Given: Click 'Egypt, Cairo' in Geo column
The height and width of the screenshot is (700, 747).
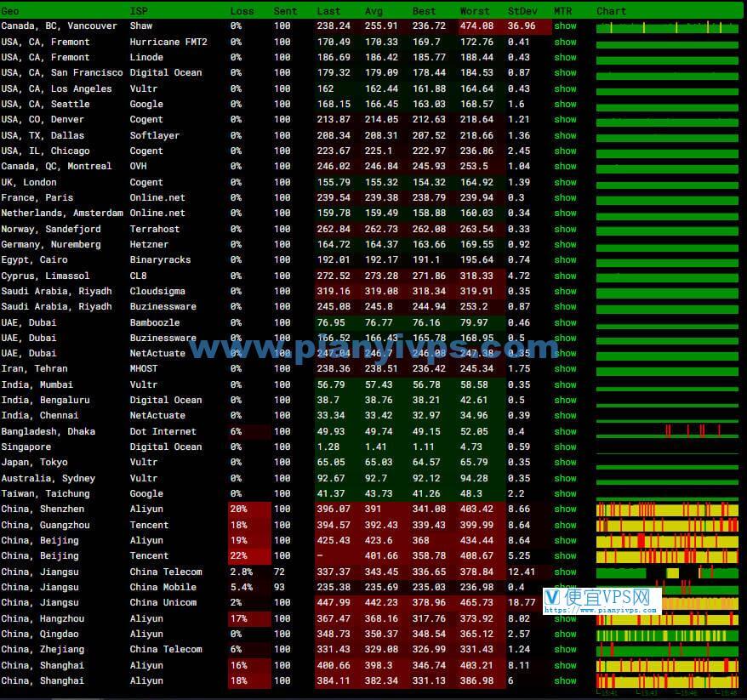Looking at the screenshot, I should click(x=34, y=259).
